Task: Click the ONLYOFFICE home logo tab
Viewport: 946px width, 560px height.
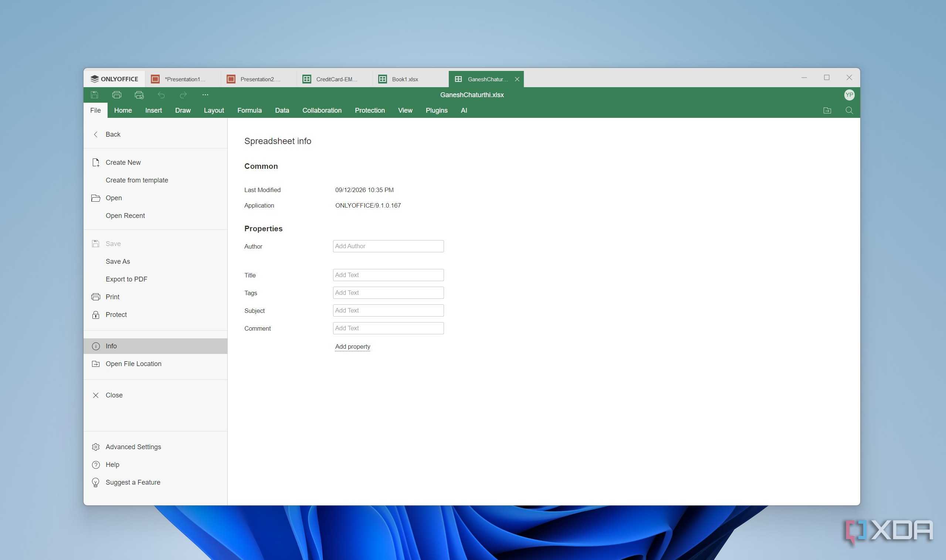Action: pyautogui.click(x=114, y=79)
